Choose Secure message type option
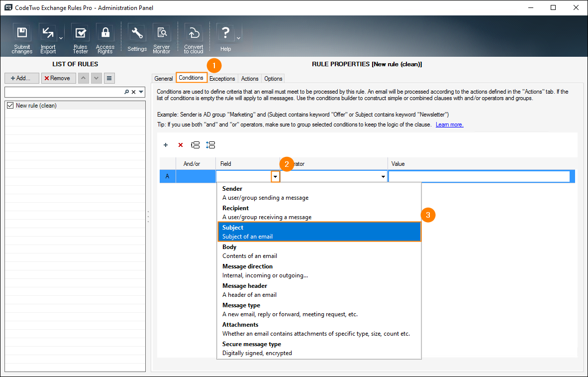 319,349
